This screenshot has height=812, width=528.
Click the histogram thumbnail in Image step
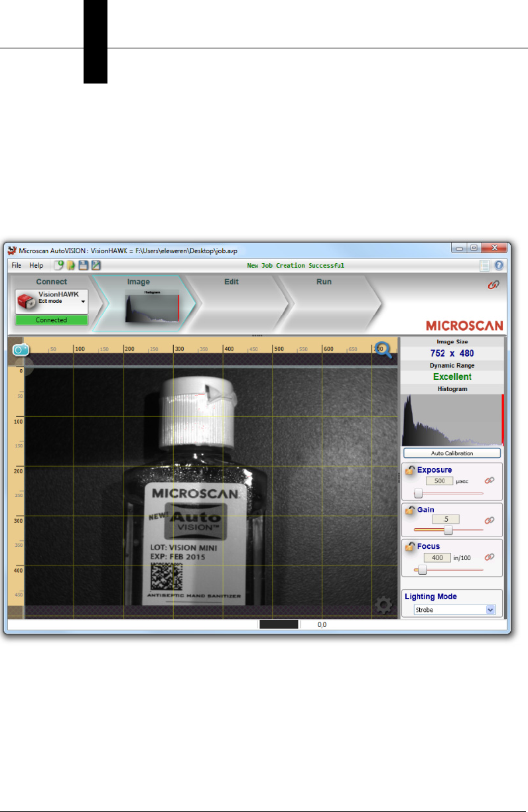click(x=152, y=308)
